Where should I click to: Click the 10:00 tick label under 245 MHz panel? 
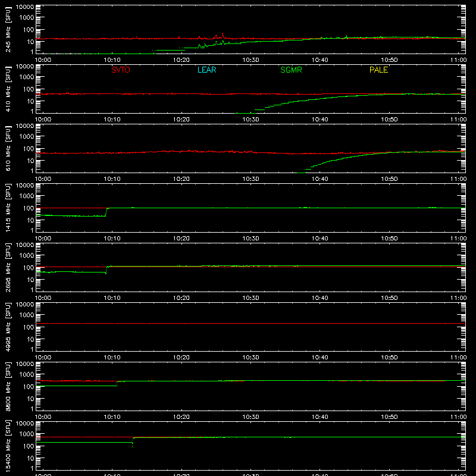(43, 60)
